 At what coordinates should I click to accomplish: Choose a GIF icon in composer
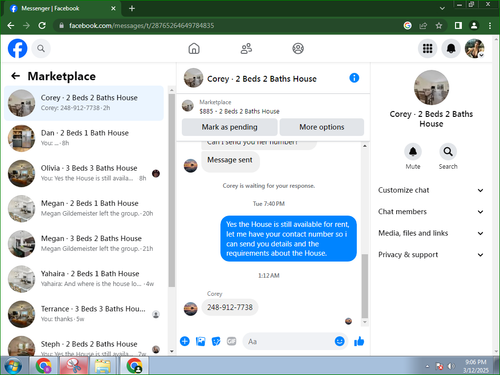(232, 341)
